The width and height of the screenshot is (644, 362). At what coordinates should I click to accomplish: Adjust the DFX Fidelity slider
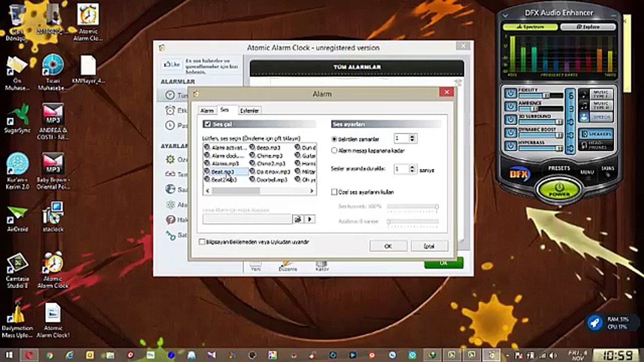(541, 96)
